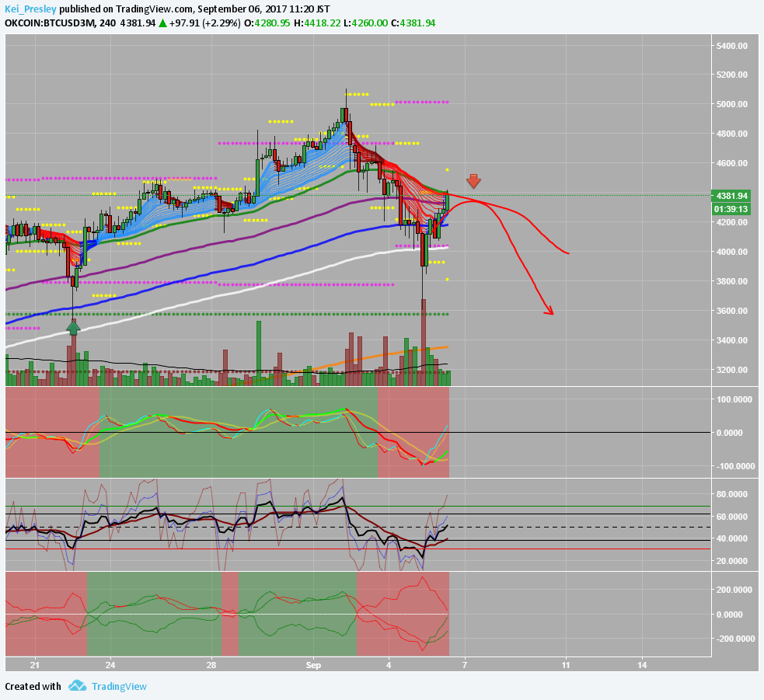Click the close value C:4381.94
764x700 pixels.
[x=413, y=23]
